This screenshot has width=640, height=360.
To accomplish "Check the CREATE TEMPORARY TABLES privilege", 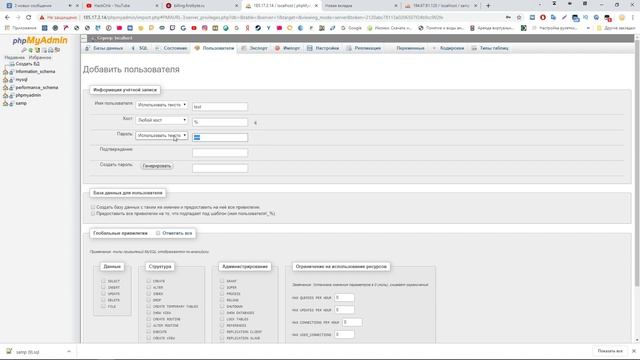I will [149, 306].
